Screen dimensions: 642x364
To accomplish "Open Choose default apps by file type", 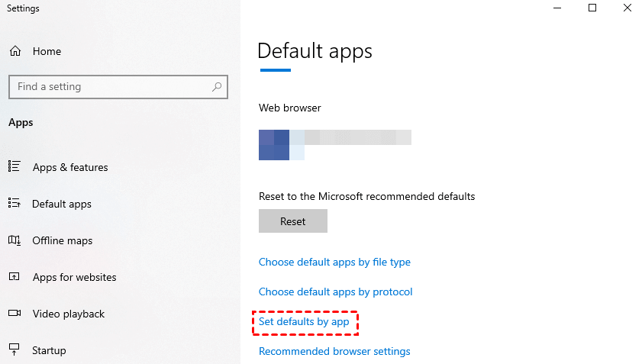I will [334, 262].
